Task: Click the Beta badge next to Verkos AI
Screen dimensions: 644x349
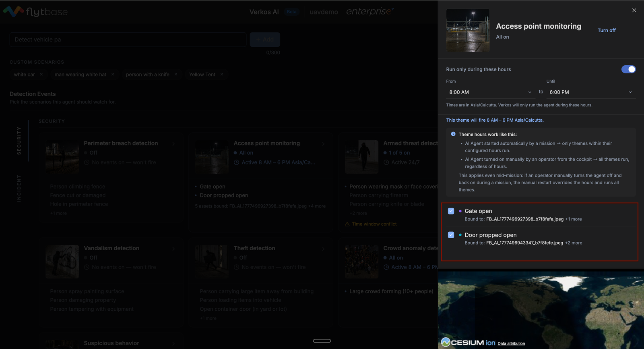Action: (x=292, y=12)
